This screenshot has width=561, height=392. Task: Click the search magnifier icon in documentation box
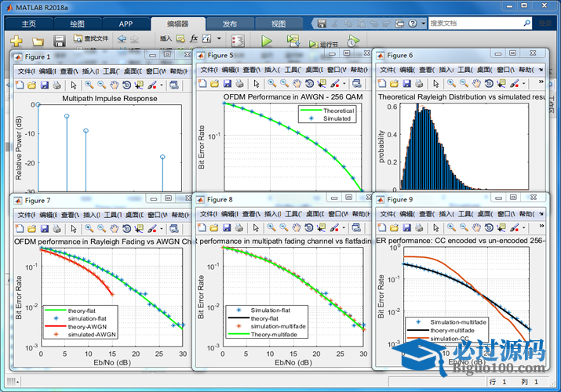tap(527, 24)
